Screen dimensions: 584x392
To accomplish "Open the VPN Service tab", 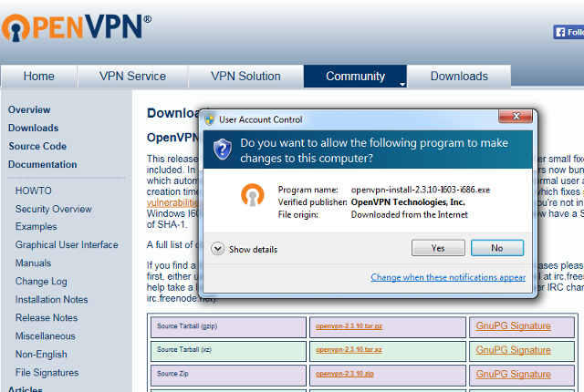I will (132, 77).
